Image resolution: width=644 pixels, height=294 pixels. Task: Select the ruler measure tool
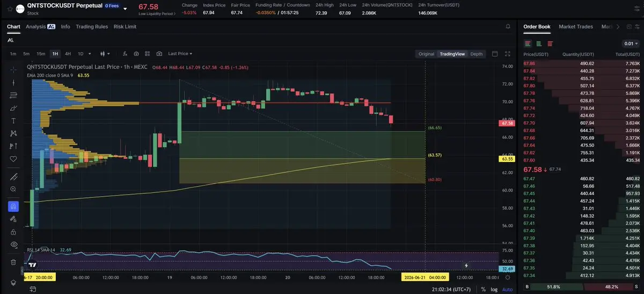[13, 177]
